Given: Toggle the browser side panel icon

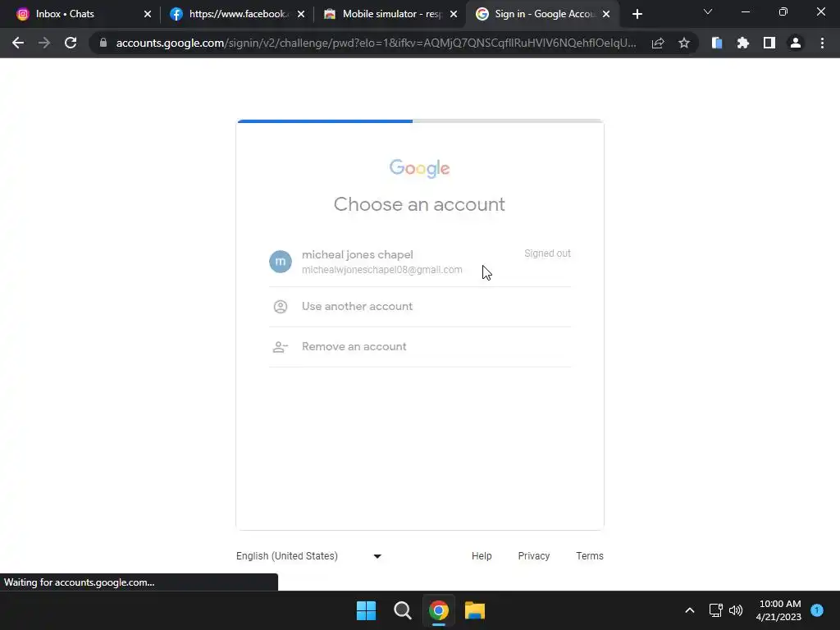Looking at the screenshot, I should click(769, 43).
